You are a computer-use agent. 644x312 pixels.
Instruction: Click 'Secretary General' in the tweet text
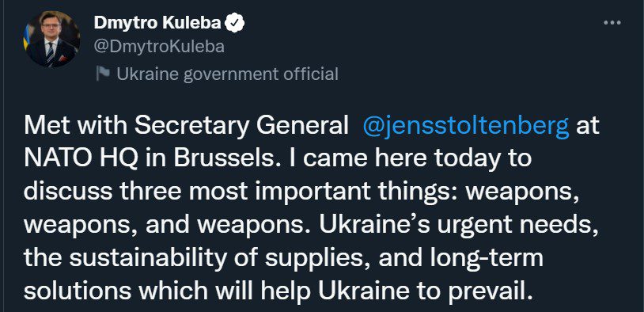(x=241, y=127)
